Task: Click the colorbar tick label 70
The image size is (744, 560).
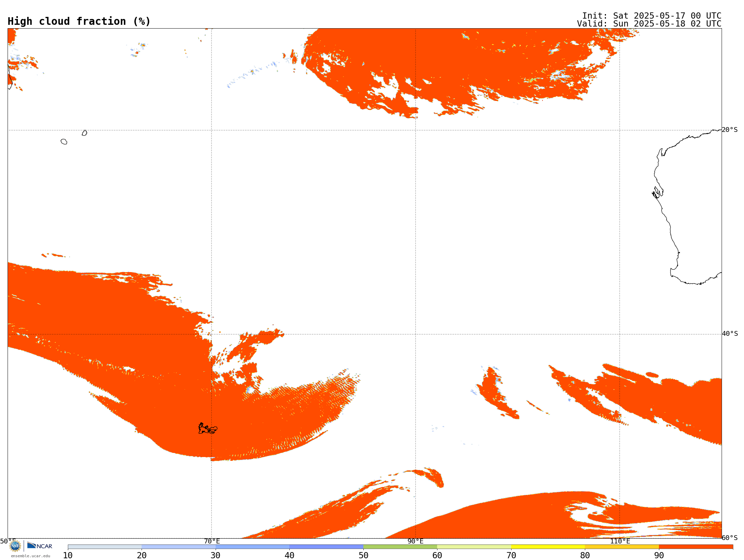Action: pos(511,556)
